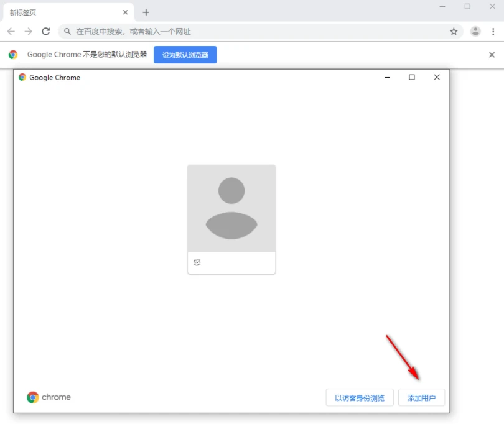Click 设为默认浏览器 button
This screenshot has height=424, width=504.
coord(185,55)
